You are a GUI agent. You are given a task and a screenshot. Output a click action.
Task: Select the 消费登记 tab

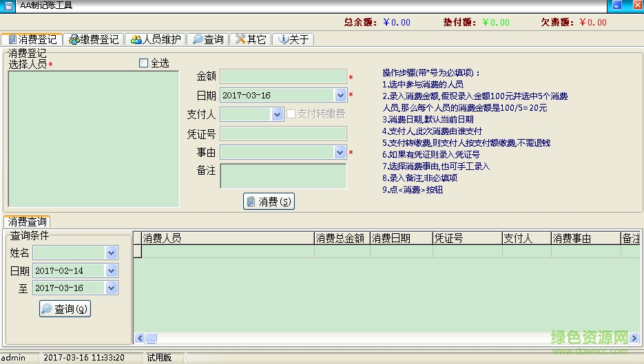[x=32, y=39]
